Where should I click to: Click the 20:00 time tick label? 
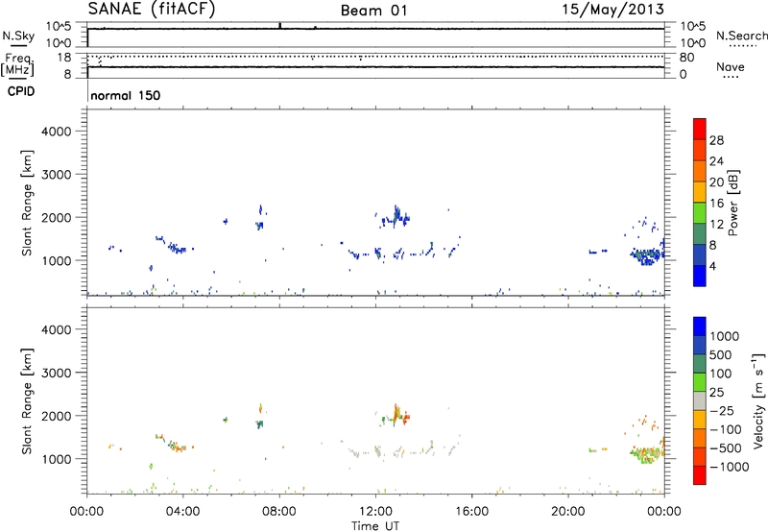tap(568, 512)
